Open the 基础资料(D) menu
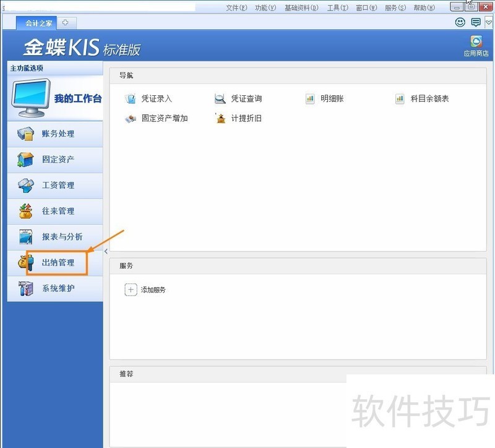495x448 pixels. pyautogui.click(x=301, y=8)
